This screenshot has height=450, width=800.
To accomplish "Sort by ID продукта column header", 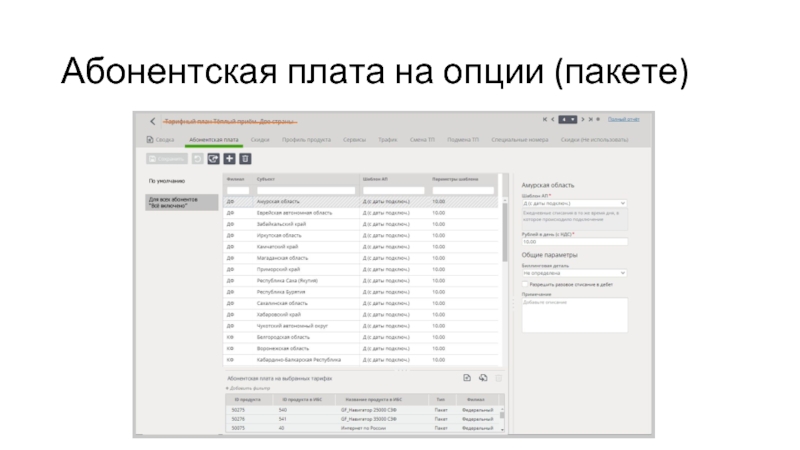I will pyautogui.click(x=247, y=399).
